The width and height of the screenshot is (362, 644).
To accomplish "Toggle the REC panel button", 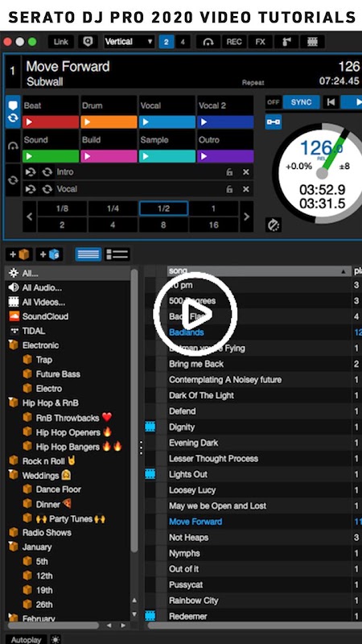I will [x=234, y=42].
